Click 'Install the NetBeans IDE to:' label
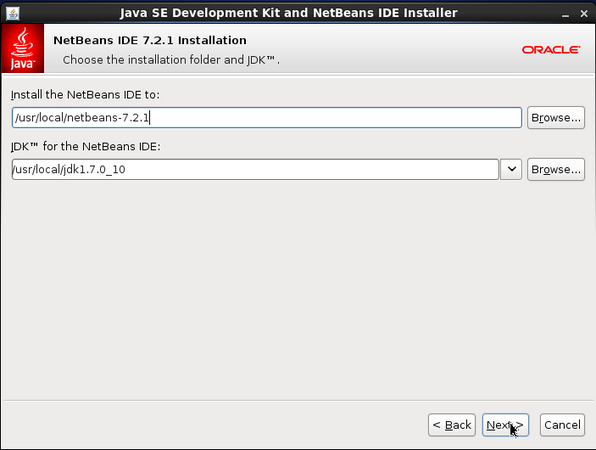The image size is (596, 450). click(86, 95)
